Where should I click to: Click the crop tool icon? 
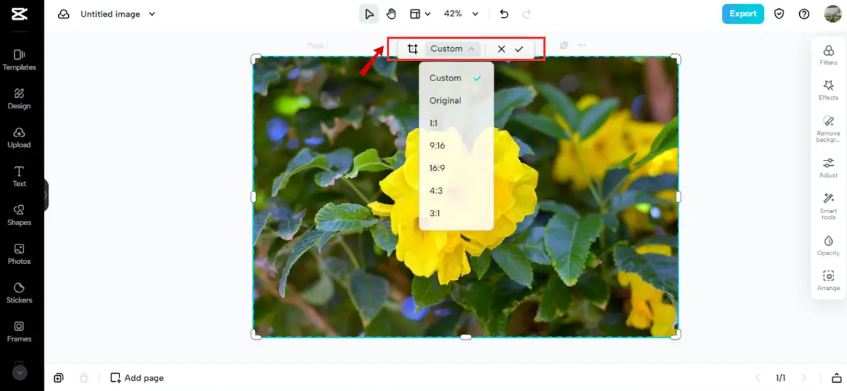(x=413, y=49)
